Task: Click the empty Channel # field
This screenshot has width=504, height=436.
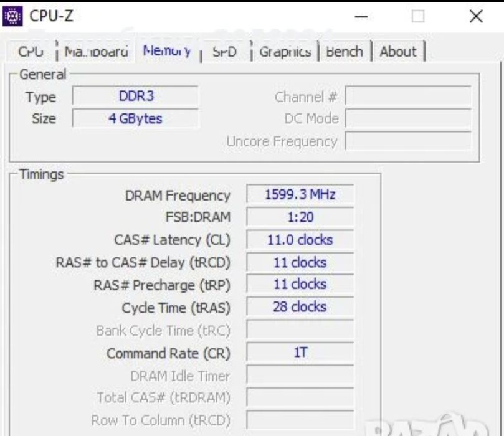Action: click(x=408, y=95)
